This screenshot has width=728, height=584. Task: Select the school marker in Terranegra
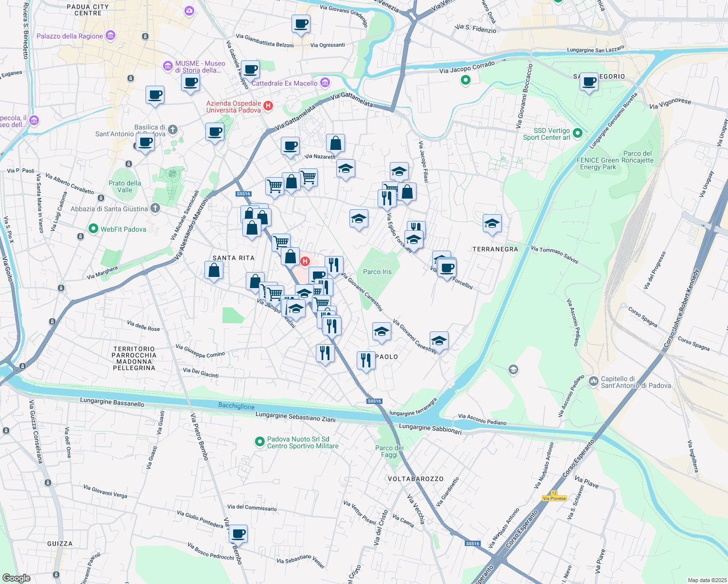pyautogui.click(x=492, y=223)
